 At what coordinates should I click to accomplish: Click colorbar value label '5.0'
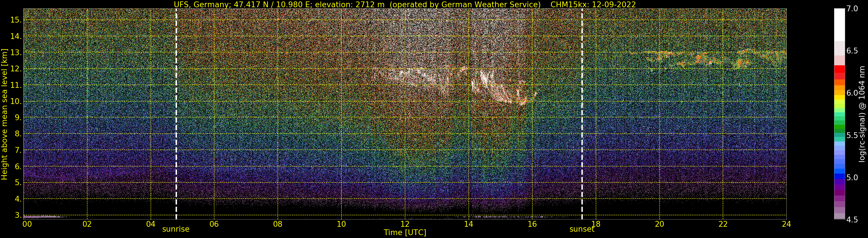pyautogui.click(x=852, y=177)
